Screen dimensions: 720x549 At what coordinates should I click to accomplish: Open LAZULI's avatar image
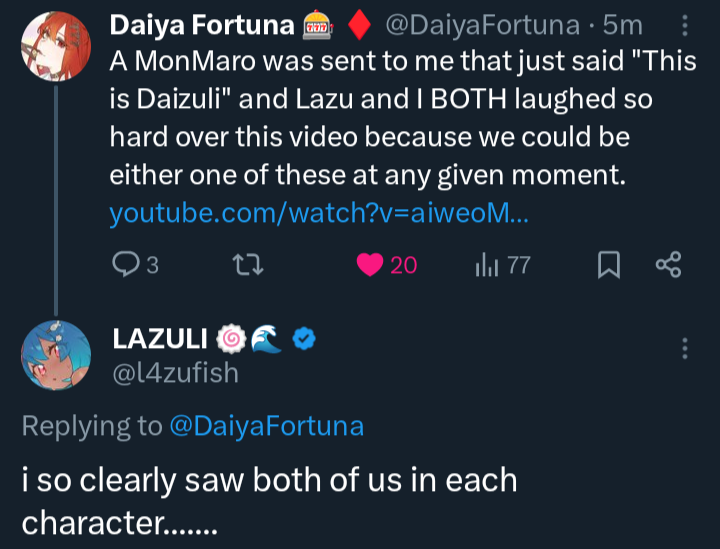click(x=56, y=357)
